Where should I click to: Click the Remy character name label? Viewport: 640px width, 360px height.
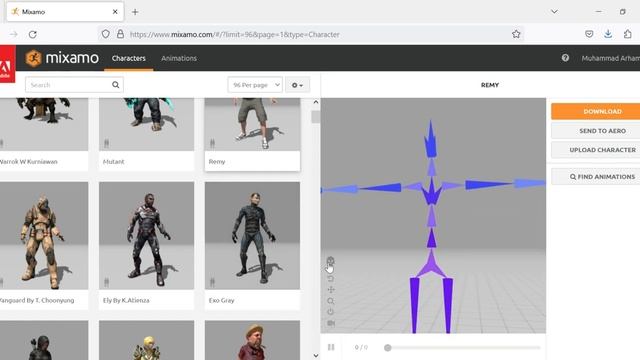(217, 162)
